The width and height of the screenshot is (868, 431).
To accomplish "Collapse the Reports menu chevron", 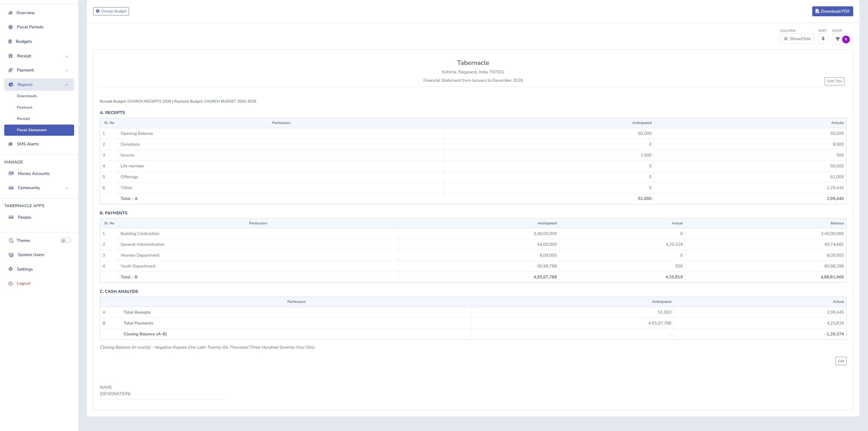I will (x=66, y=85).
